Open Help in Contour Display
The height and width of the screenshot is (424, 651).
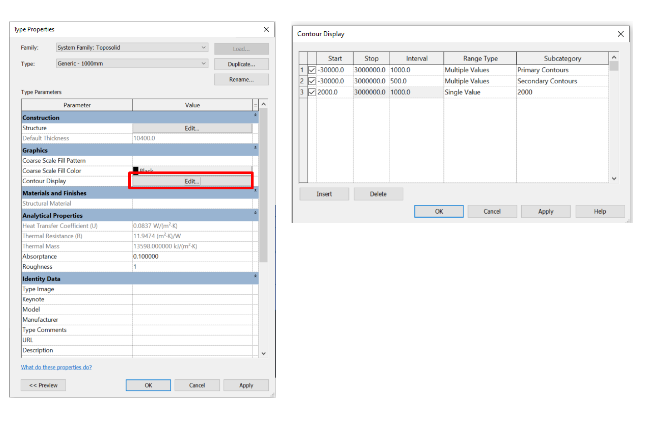(600, 211)
